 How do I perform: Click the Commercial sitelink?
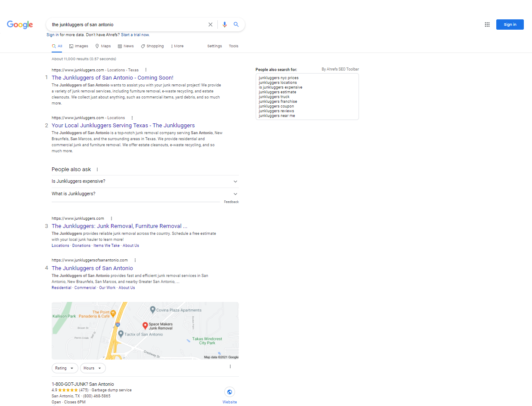click(x=85, y=288)
